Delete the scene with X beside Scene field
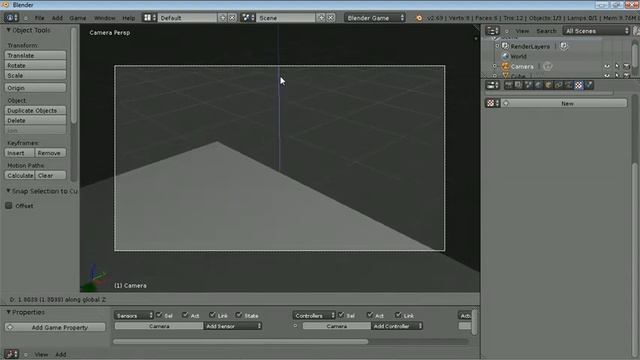Viewport: 640px width, 360px height. pyautogui.click(x=331, y=18)
